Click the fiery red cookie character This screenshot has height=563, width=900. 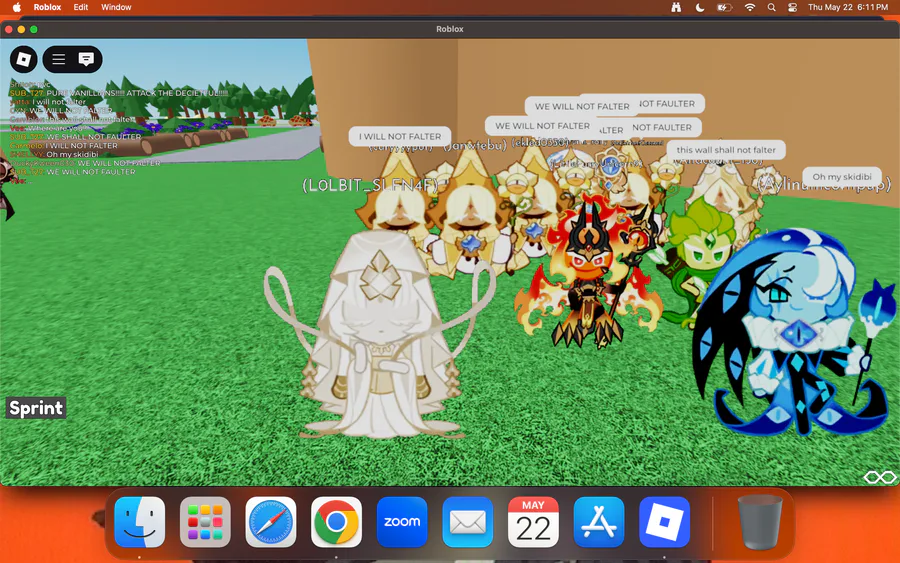click(588, 275)
